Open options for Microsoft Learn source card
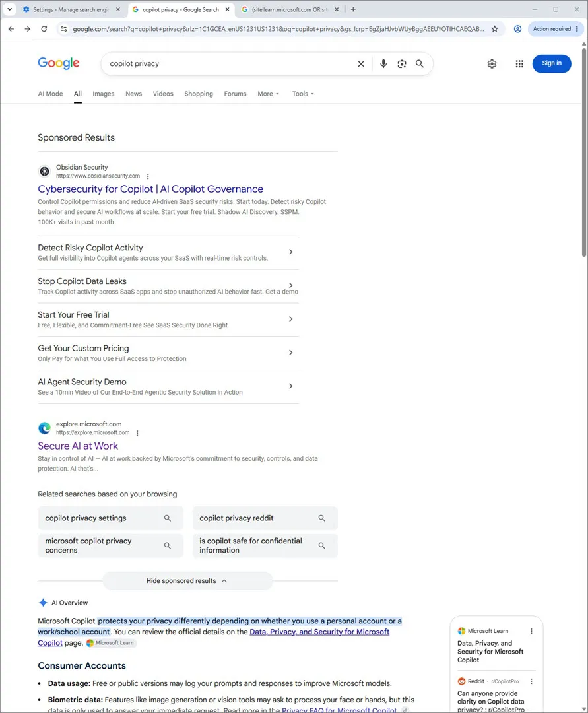 click(531, 631)
